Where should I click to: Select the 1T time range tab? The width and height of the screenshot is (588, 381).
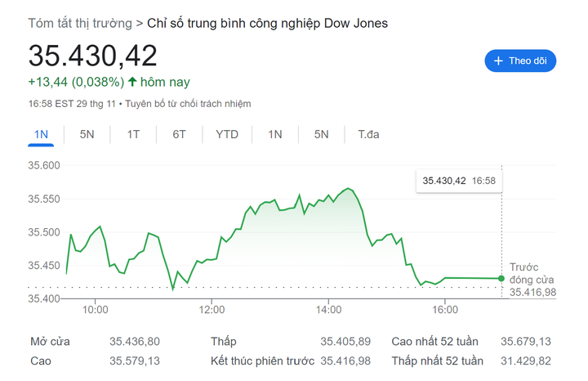pyautogui.click(x=133, y=134)
